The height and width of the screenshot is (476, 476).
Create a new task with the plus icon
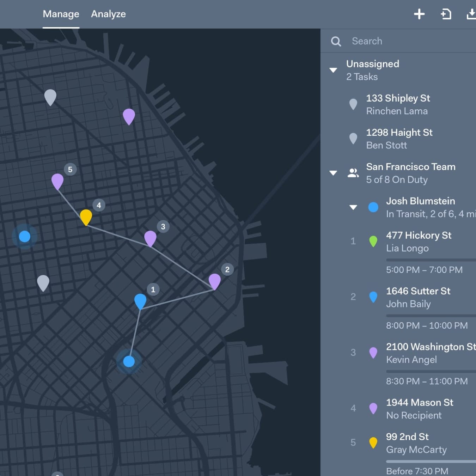(x=419, y=14)
